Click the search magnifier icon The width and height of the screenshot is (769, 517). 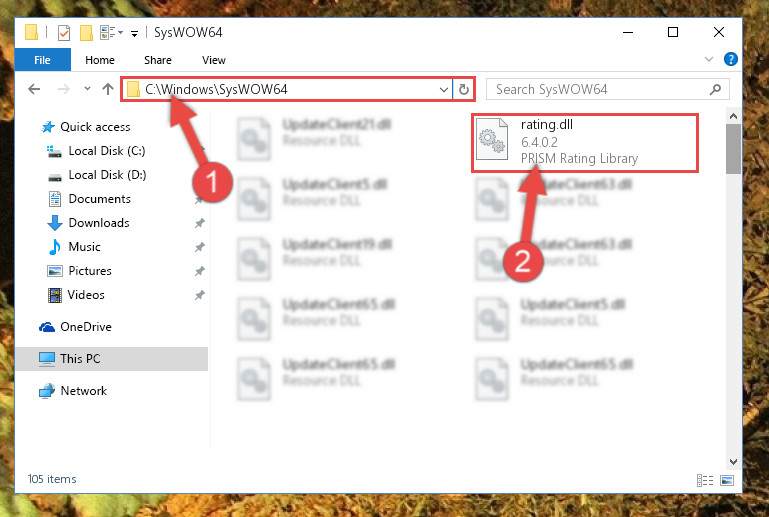(716, 89)
